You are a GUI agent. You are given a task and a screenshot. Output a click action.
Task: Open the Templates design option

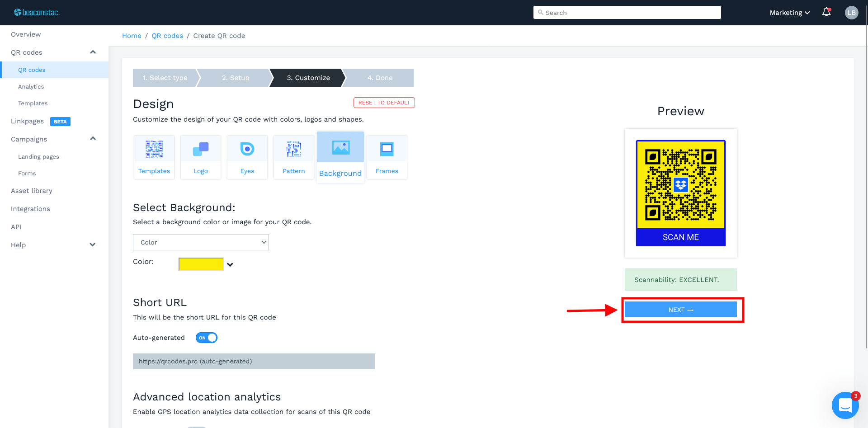click(154, 157)
